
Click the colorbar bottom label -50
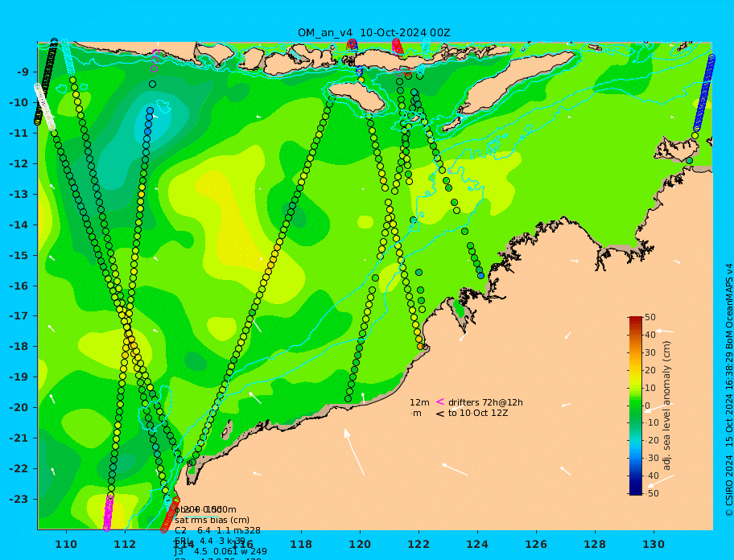pyautogui.click(x=652, y=493)
